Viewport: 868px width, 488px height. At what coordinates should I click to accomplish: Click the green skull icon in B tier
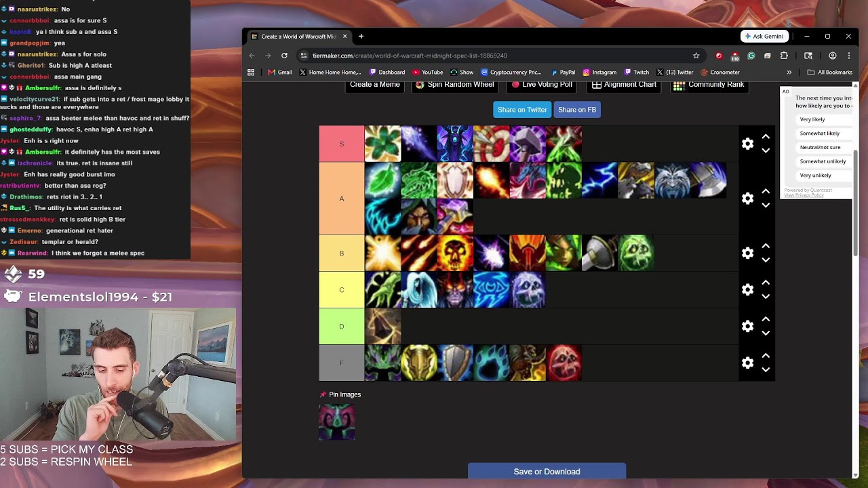[x=636, y=253]
